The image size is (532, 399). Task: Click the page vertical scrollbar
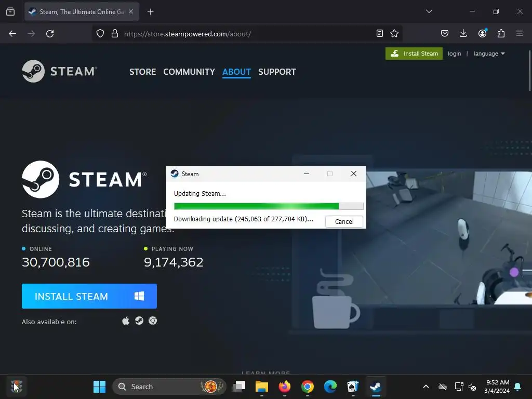click(529, 71)
